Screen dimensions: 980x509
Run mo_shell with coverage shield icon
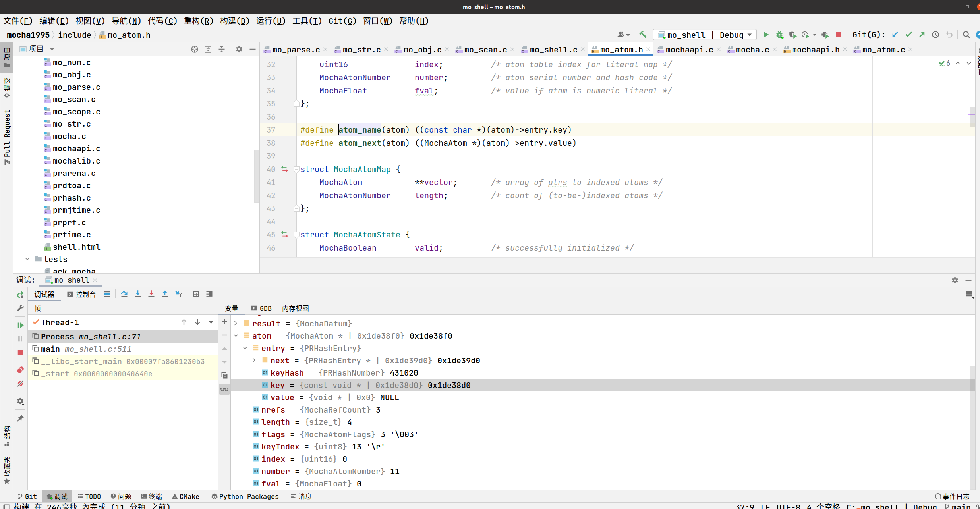793,35
